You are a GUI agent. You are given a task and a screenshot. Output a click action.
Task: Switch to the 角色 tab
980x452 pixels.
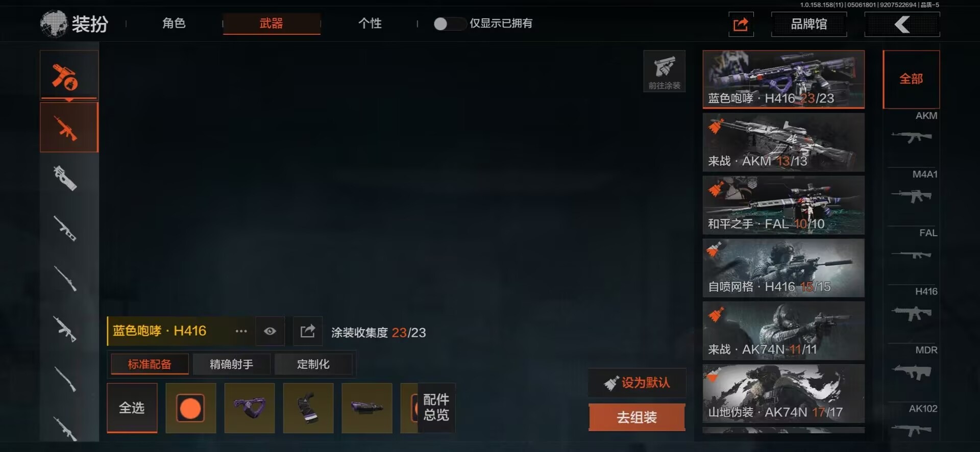(x=174, y=23)
